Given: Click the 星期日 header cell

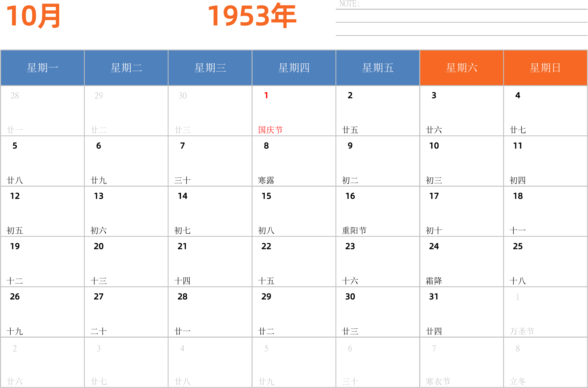Looking at the screenshot, I should click(545, 68).
